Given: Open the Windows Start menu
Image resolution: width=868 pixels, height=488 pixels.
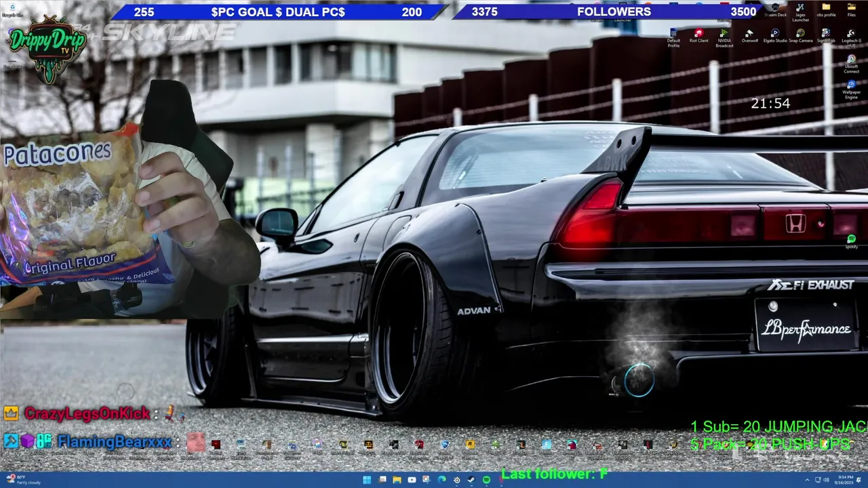Looking at the screenshot, I should [x=367, y=480].
